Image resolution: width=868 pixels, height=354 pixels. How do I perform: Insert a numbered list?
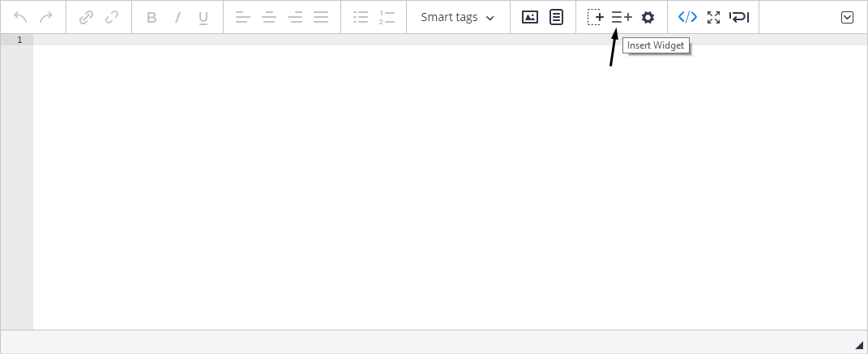(387, 17)
